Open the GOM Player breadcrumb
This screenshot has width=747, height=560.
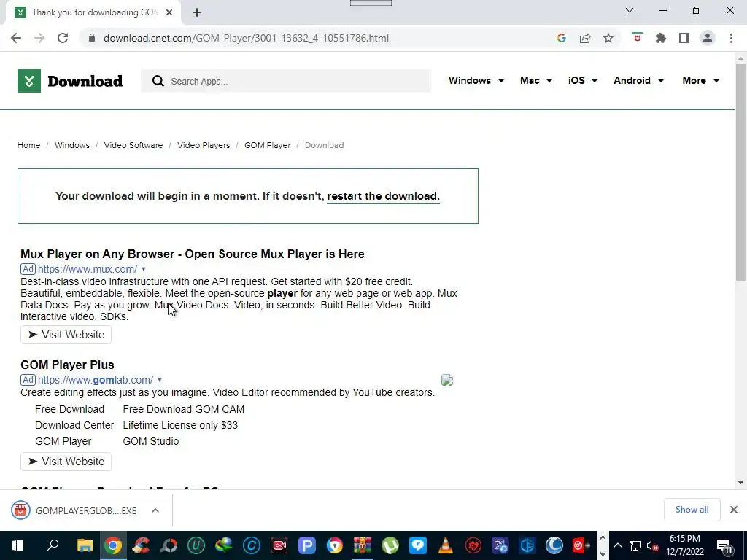267,145
